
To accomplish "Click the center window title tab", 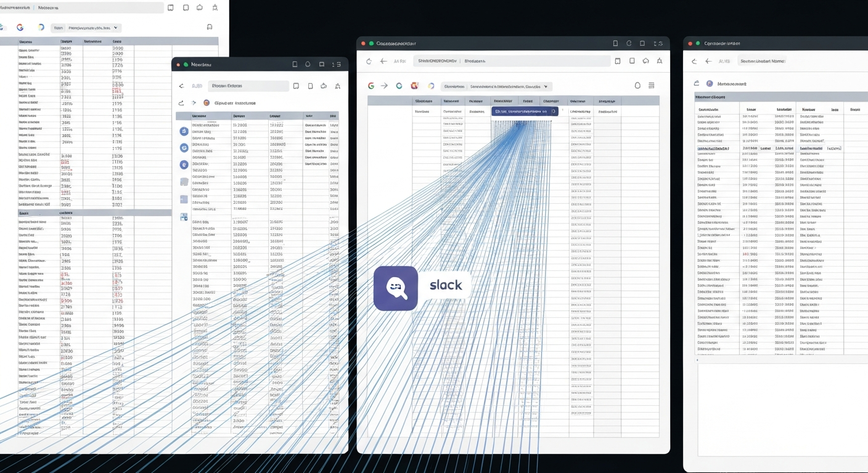I will pos(396,44).
